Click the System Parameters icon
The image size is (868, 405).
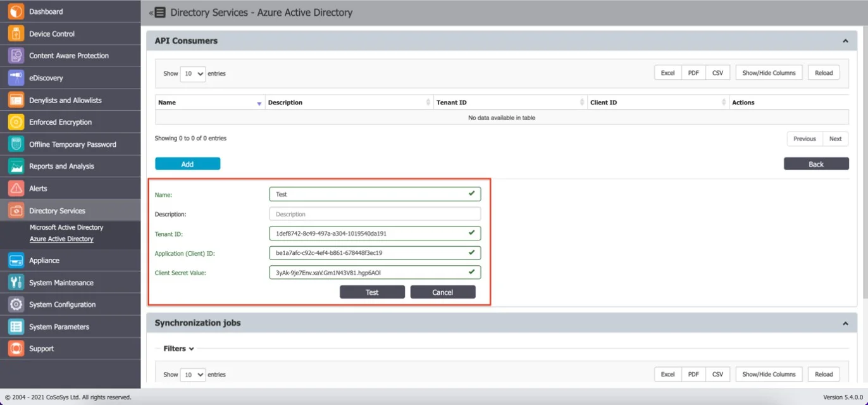click(x=16, y=327)
